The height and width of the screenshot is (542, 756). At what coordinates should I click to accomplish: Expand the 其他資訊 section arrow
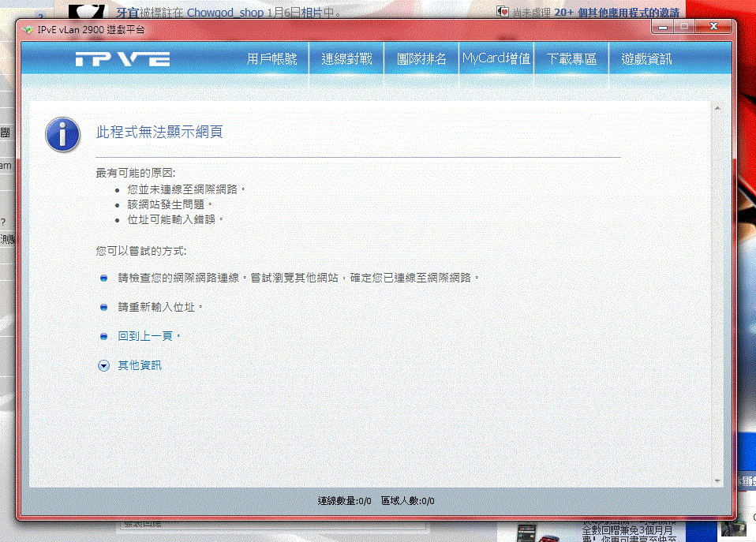pos(103,365)
